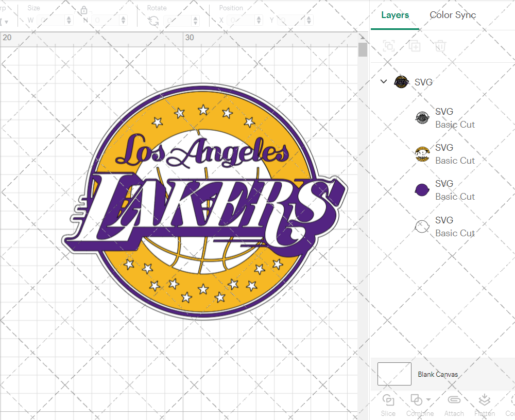Click the canvas vertical scrollbar thumb
515x420 pixels.
point(363,49)
